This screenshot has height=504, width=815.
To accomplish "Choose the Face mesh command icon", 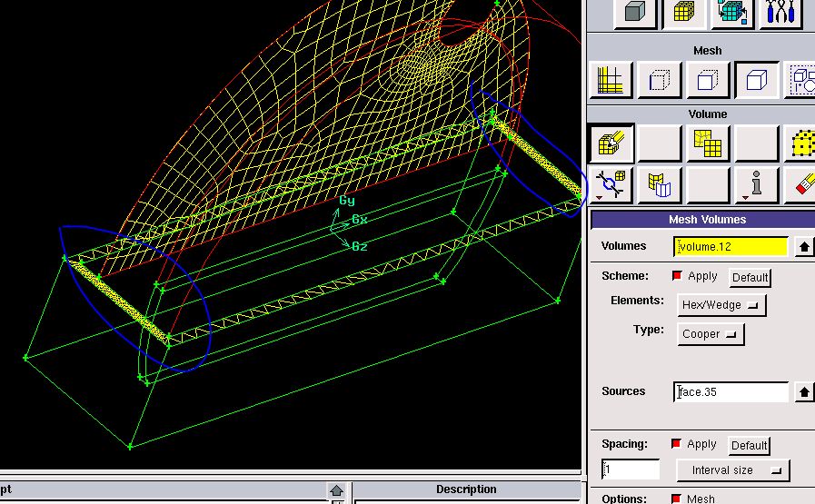I will pyautogui.click(x=708, y=81).
